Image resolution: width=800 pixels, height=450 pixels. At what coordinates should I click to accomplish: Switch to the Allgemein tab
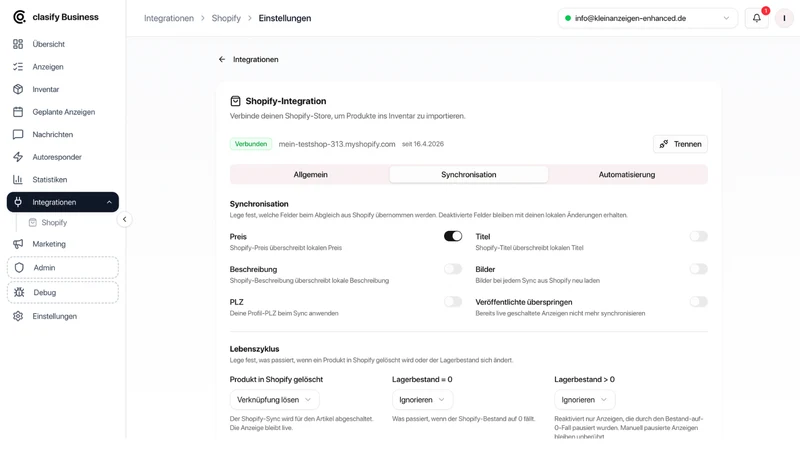click(310, 174)
